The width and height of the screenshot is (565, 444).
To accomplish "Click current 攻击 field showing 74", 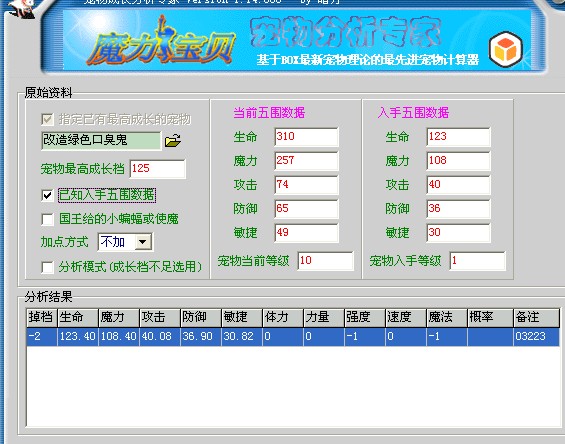I will pyautogui.click(x=306, y=185).
